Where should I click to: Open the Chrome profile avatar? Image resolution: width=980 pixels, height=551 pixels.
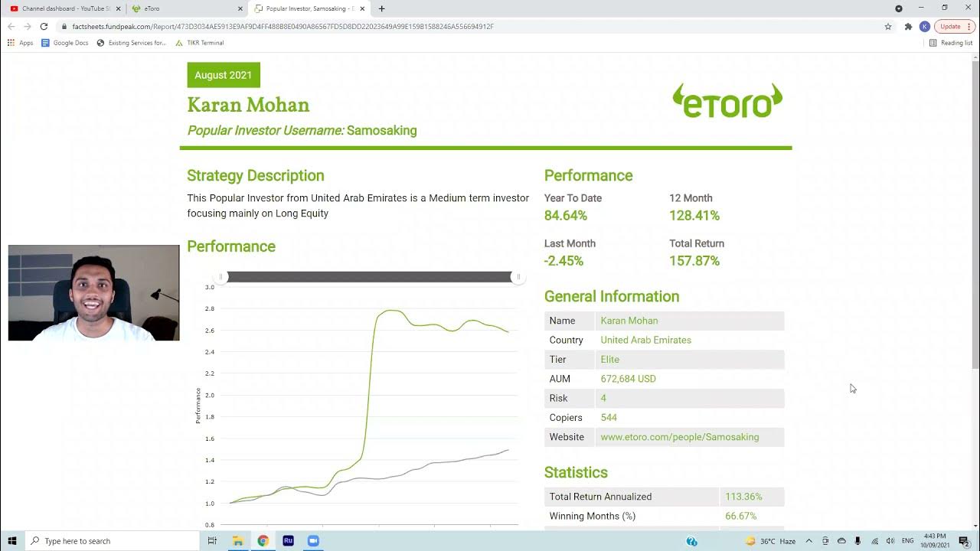click(x=925, y=26)
